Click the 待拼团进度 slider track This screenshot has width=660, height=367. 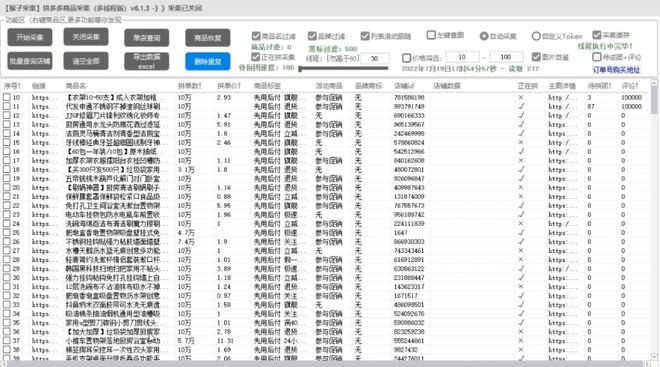[344, 68]
